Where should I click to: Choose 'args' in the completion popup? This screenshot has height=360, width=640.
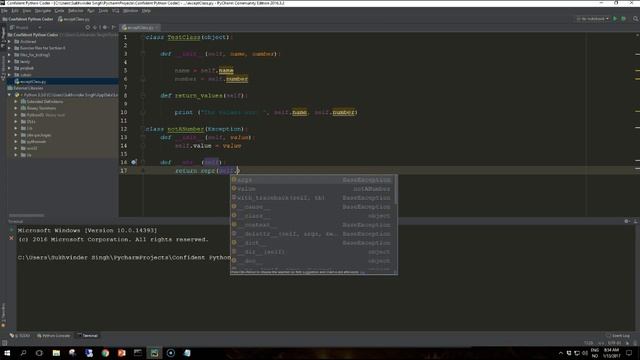click(312, 180)
